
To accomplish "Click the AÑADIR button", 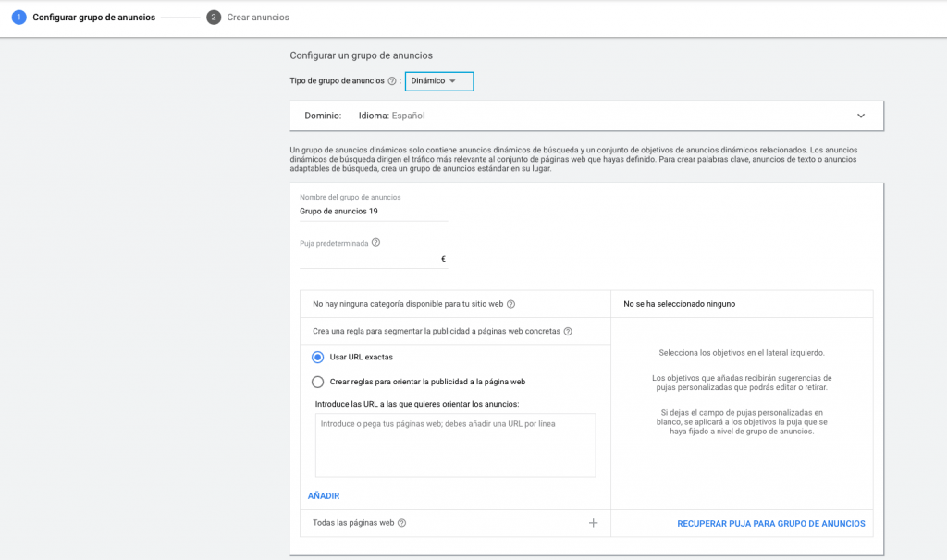I will click(324, 496).
